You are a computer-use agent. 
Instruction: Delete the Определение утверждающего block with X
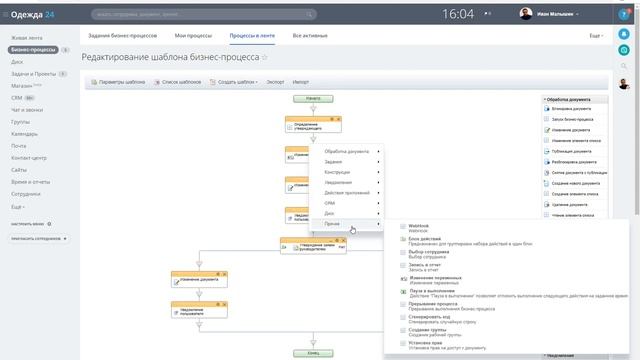(338, 119)
